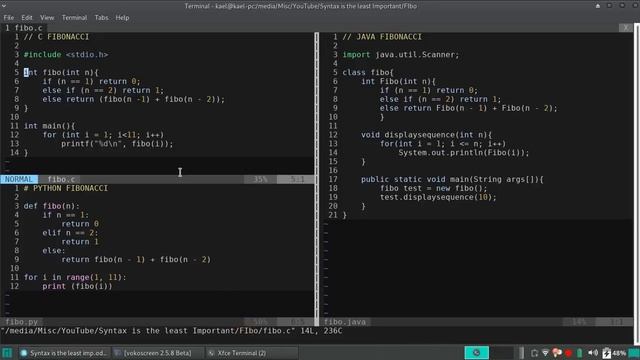Click the file path message in command line
The width and height of the screenshot is (640, 360).
(x=171, y=331)
